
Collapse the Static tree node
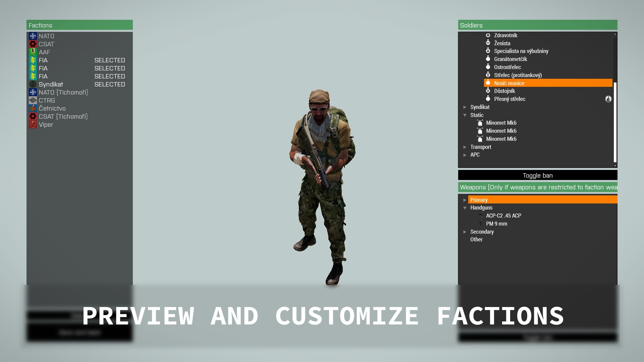pos(465,115)
